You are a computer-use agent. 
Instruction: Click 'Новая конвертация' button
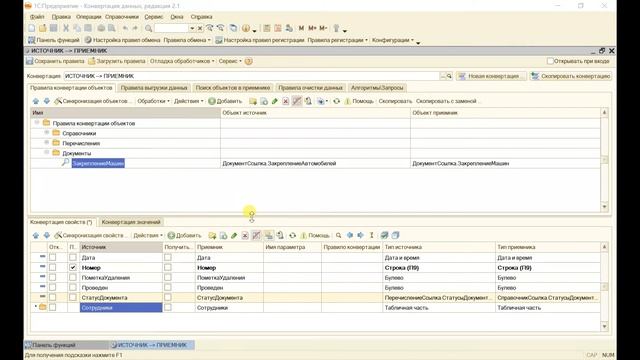491,76
